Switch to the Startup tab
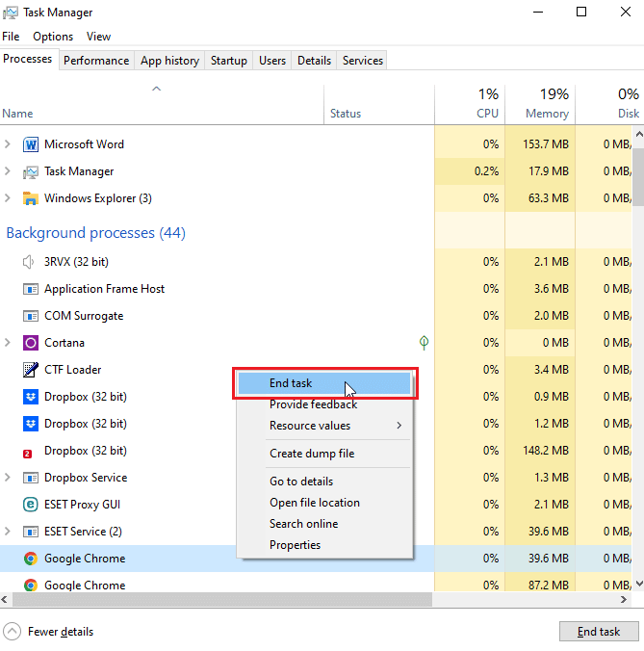Viewport: 644px width, 651px height. click(x=229, y=61)
